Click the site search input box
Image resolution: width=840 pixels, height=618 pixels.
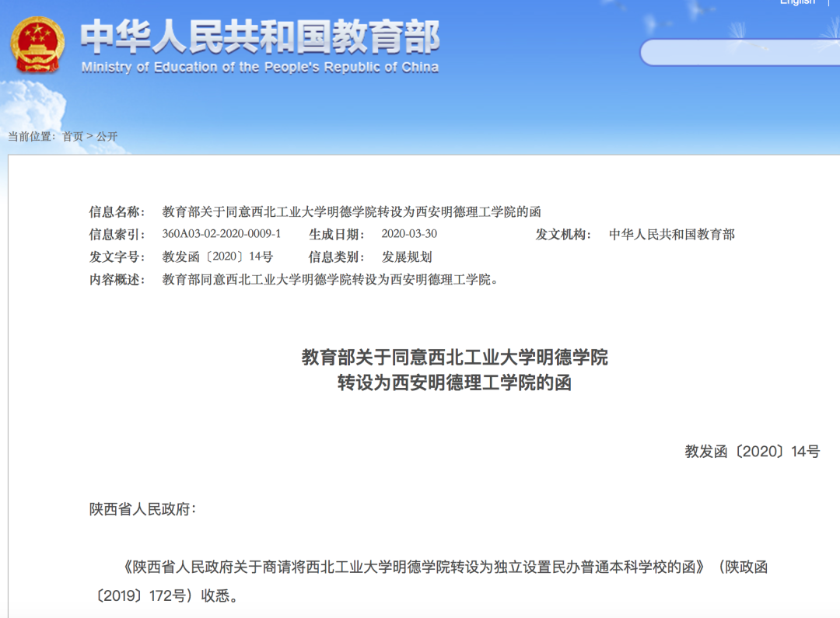pyautogui.click(x=740, y=53)
